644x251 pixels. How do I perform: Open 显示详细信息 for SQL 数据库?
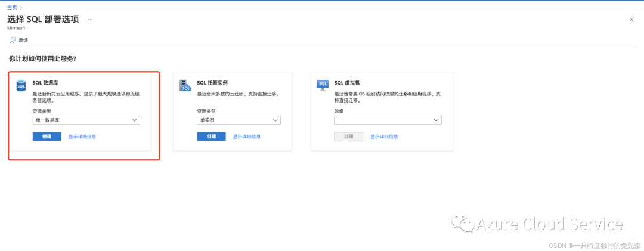tap(82, 137)
